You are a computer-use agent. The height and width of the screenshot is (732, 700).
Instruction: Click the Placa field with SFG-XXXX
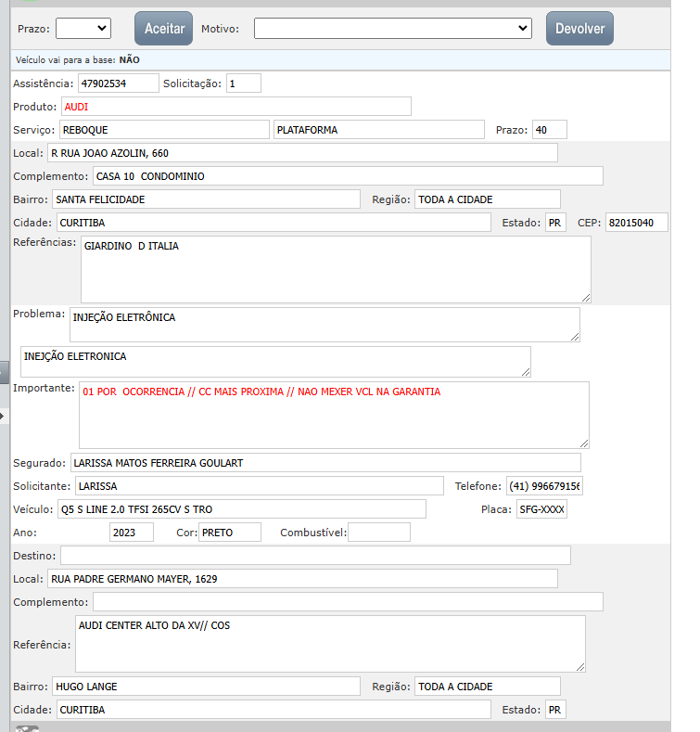pos(541,509)
